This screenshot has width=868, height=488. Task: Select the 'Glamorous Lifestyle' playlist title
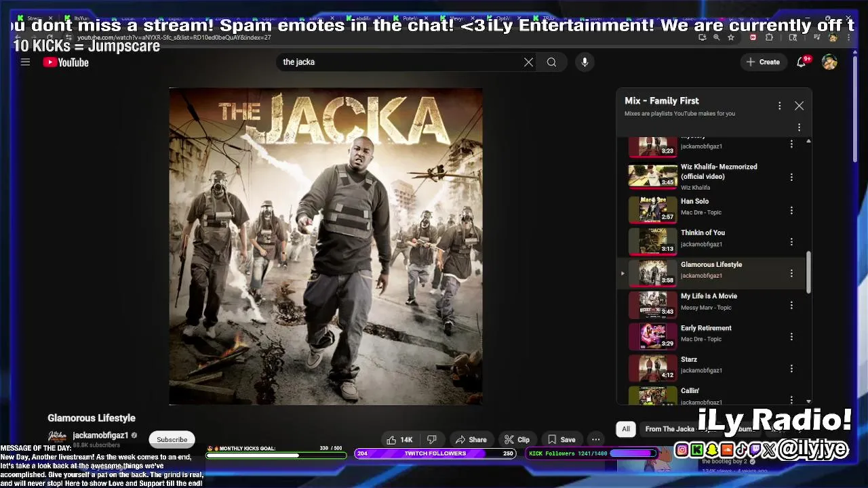(711, 264)
